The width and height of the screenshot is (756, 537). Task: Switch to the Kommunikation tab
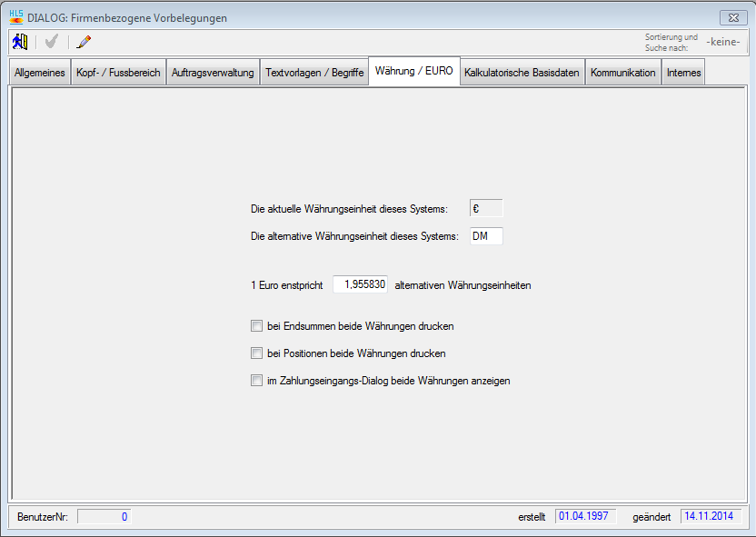[622, 73]
